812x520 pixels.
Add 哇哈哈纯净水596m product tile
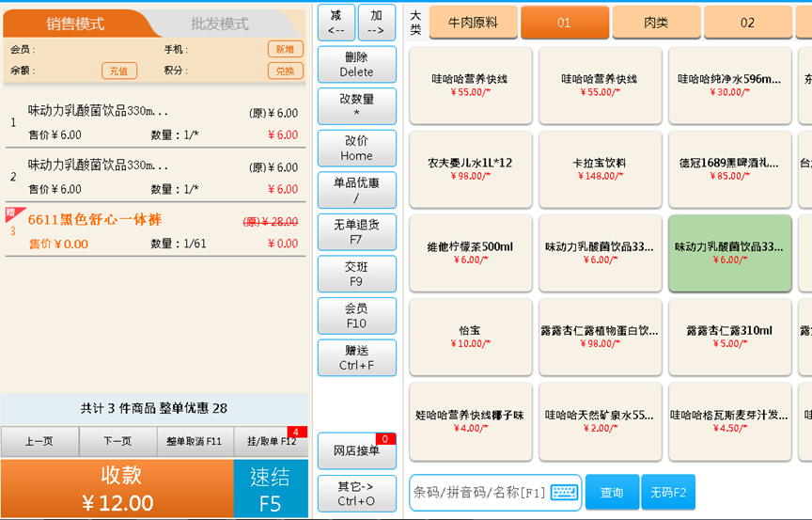[730, 86]
